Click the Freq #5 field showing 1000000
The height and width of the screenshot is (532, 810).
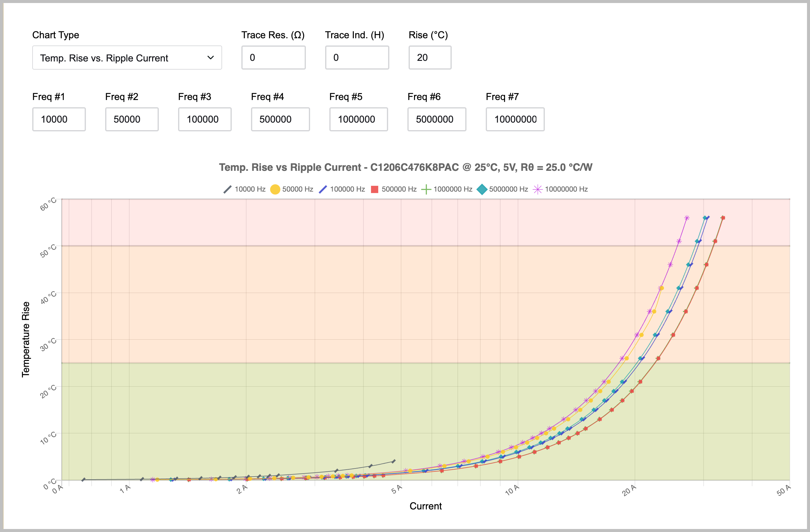[x=358, y=119]
